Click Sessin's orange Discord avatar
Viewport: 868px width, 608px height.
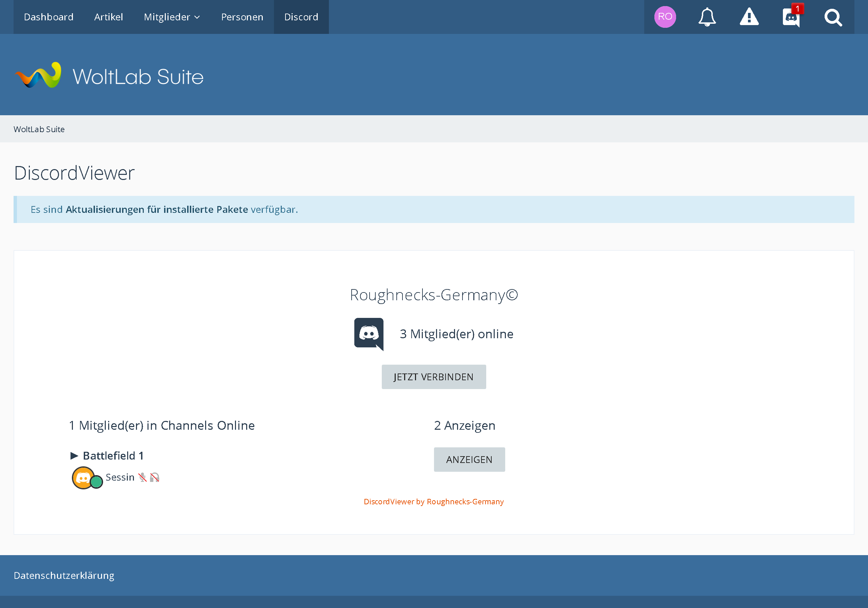coord(83,478)
